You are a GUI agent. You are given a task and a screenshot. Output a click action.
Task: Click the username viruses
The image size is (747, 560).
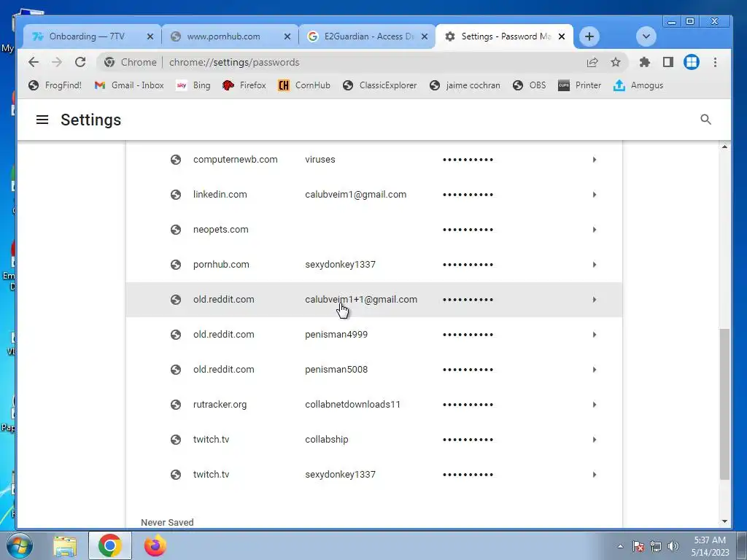point(320,160)
